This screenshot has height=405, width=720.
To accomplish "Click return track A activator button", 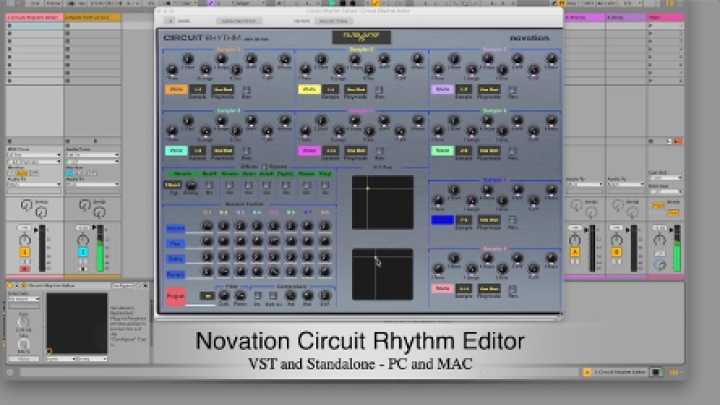I will (x=574, y=252).
